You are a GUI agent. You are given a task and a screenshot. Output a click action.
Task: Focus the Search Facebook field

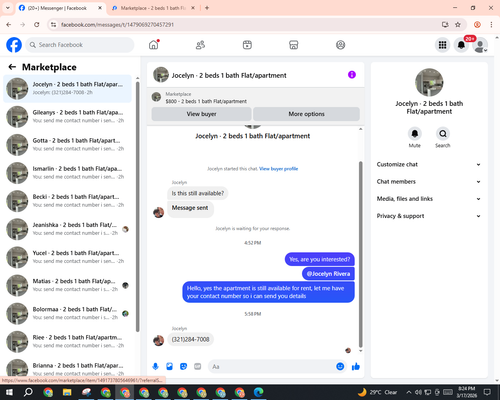click(80, 45)
